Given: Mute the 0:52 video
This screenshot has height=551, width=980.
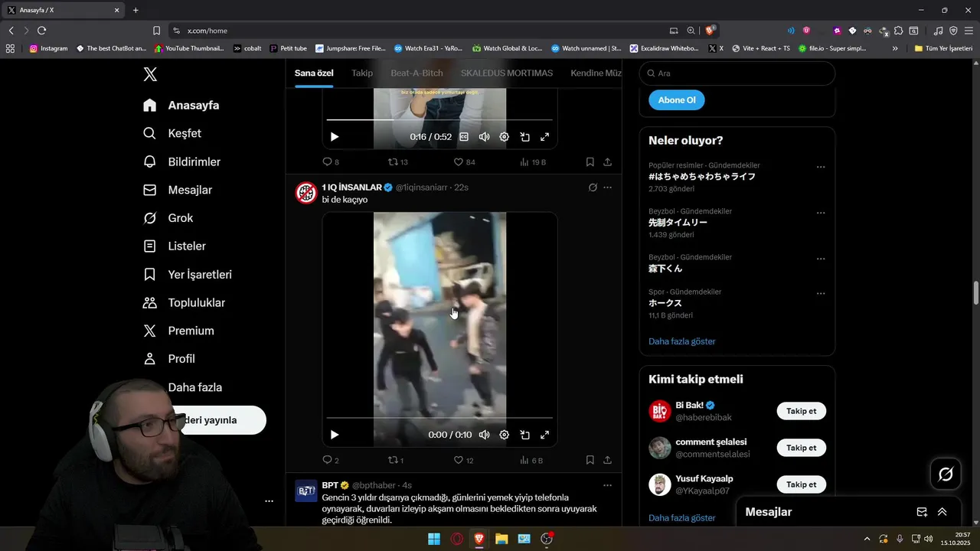Looking at the screenshot, I should [484, 137].
